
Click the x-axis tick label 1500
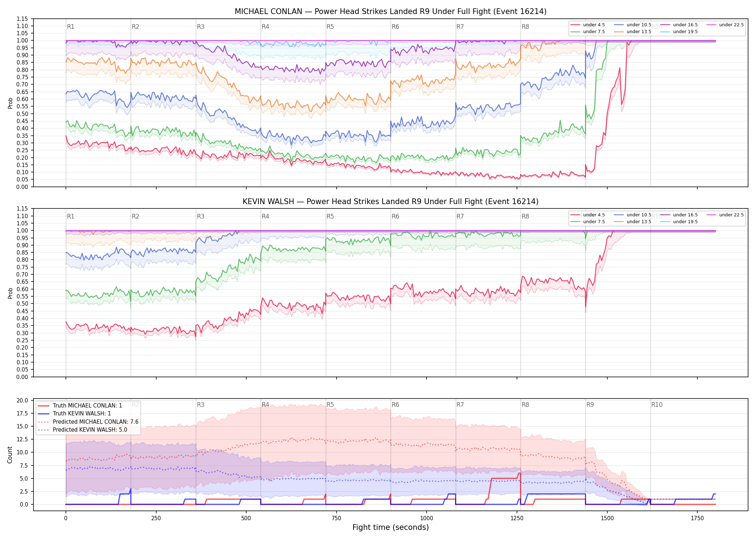tap(607, 518)
